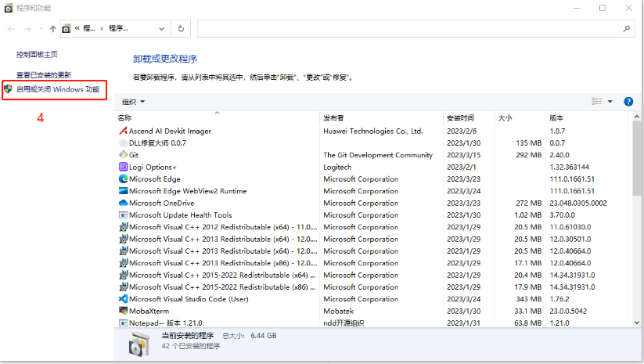
Task: Open the recent locations dropdown arrow
Action: [41, 29]
